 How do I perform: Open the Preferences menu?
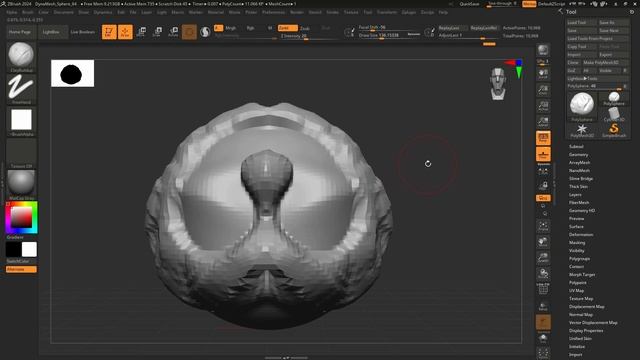coord(273,12)
